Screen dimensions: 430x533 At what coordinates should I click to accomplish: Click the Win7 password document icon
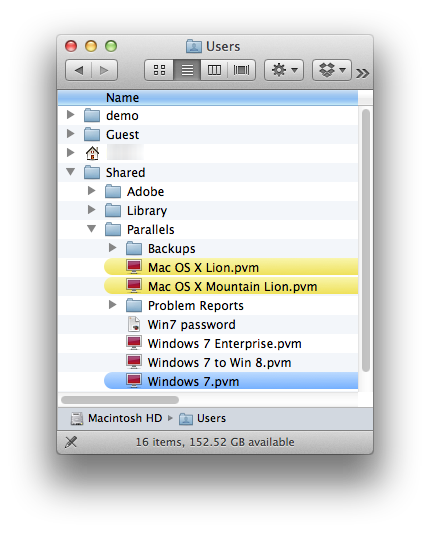pos(134,324)
